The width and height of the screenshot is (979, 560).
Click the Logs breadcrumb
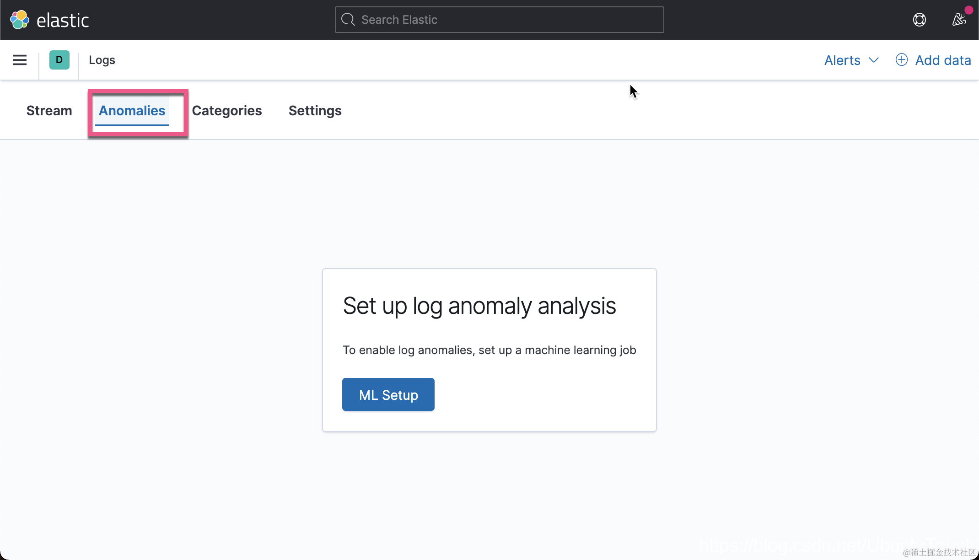pos(102,60)
